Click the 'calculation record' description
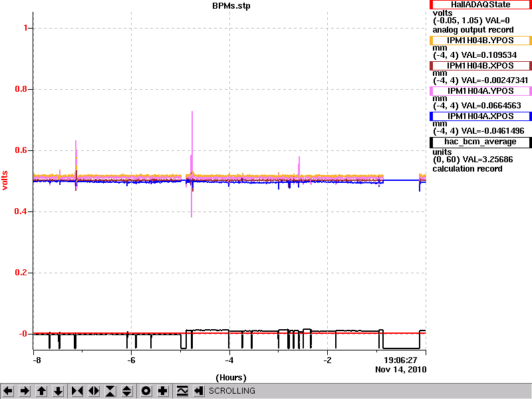 [467, 169]
